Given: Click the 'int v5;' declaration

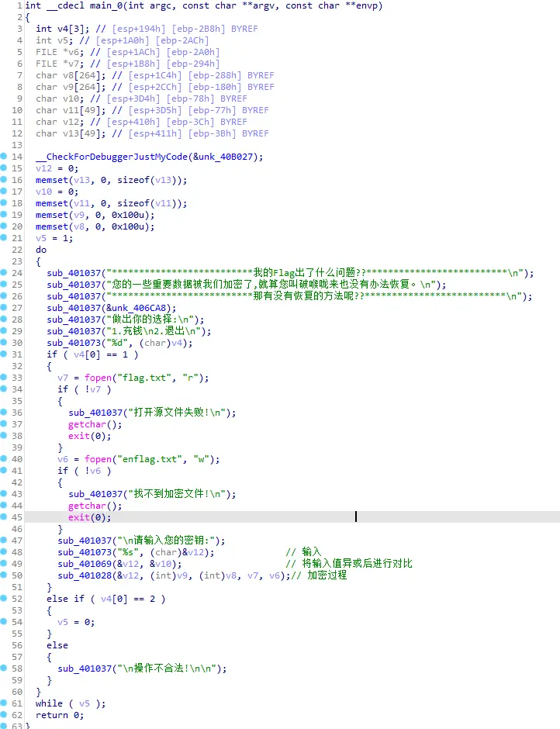Looking at the screenshot, I should coord(54,40).
